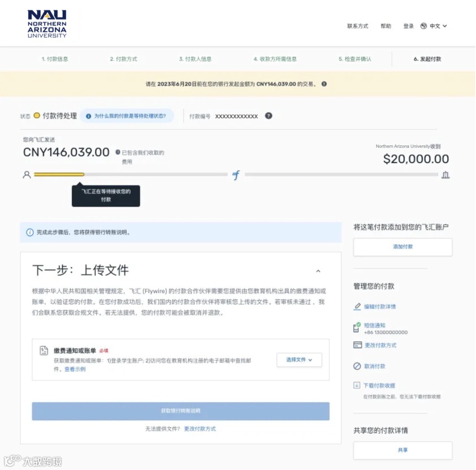This screenshot has width=476, height=470.
Task: Click the 取消付款 link
Action: coord(375,366)
